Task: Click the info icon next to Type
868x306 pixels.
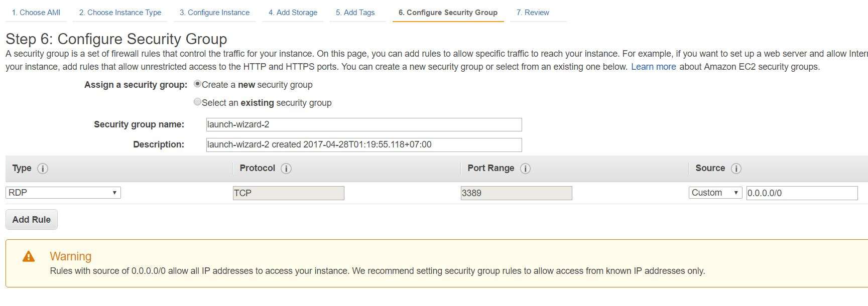Action: coord(43,169)
